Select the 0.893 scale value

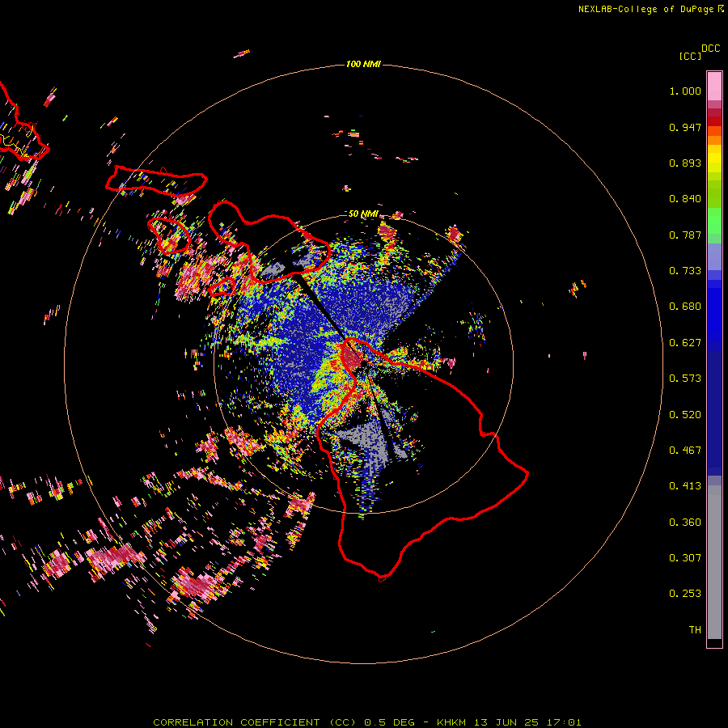[x=685, y=163]
